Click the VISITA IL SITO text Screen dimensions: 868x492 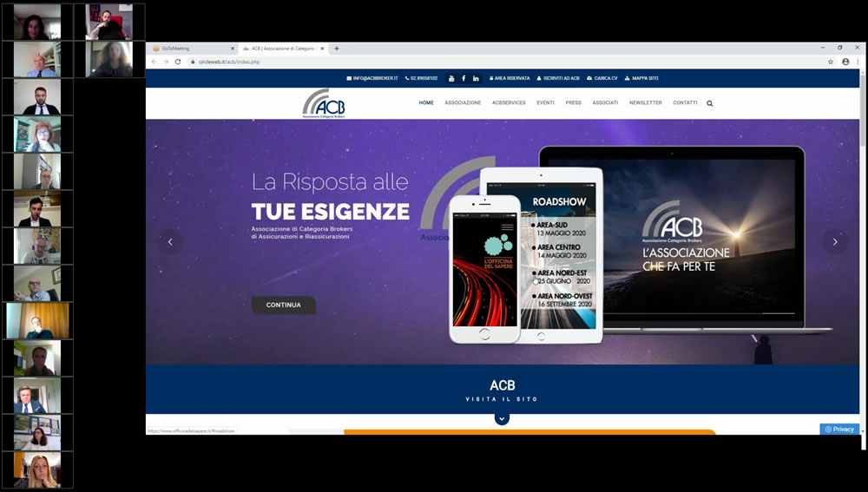(502, 399)
